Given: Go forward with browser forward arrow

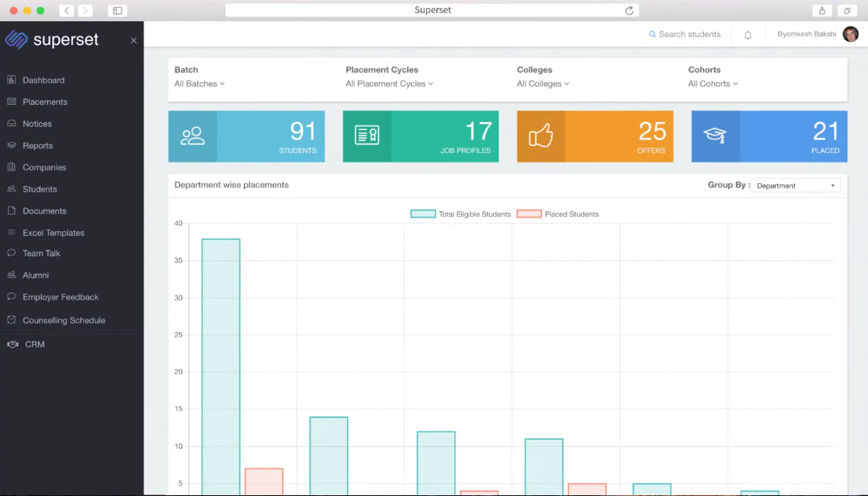Looking at the screenshot, I should [85, 10].
